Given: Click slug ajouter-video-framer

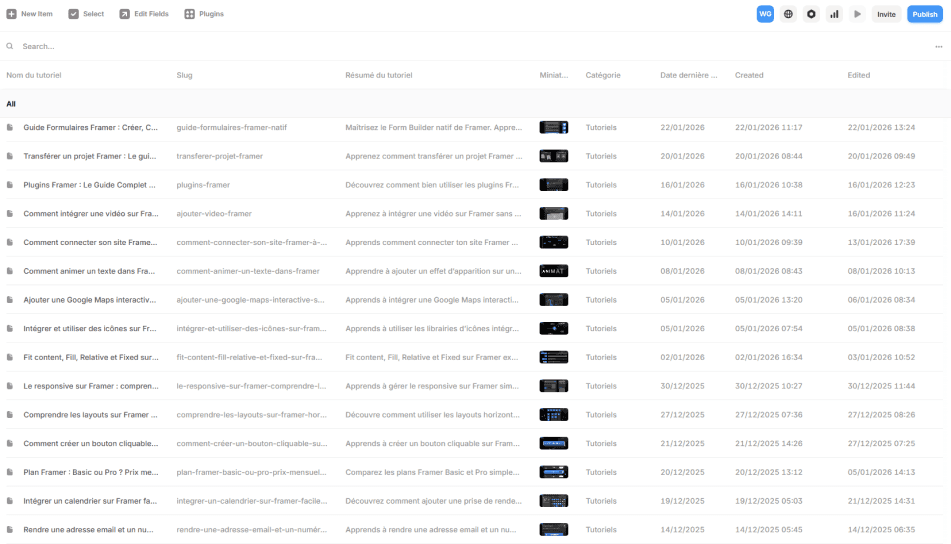Looking at the screenshot, I should click(214, 213).
